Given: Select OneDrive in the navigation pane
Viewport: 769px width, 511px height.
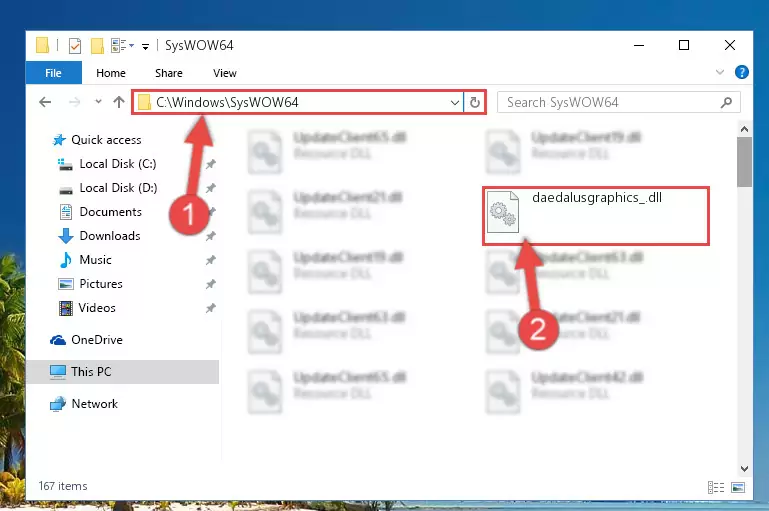Looking at the screenshot, I should [x=97, y=340].
